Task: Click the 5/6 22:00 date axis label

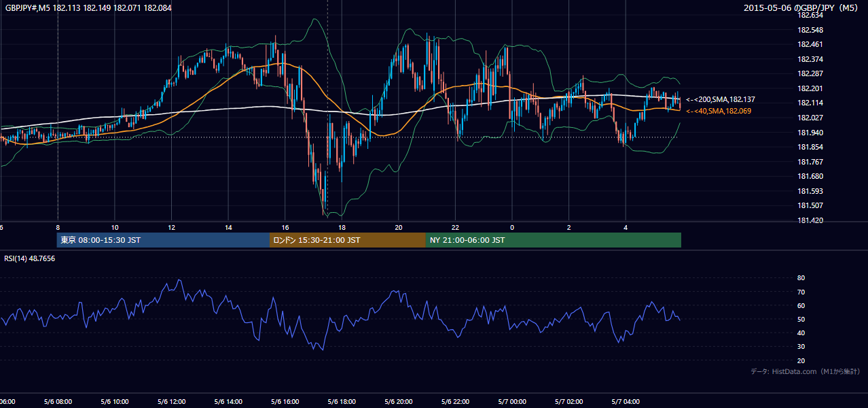Action: [456, 402]
